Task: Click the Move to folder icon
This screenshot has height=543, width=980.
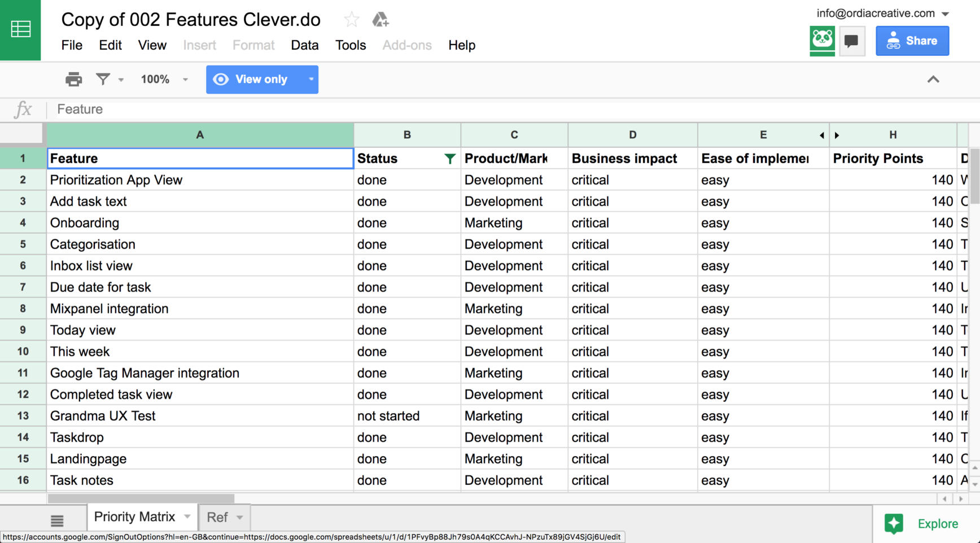Action: click(x=380, y=19)
